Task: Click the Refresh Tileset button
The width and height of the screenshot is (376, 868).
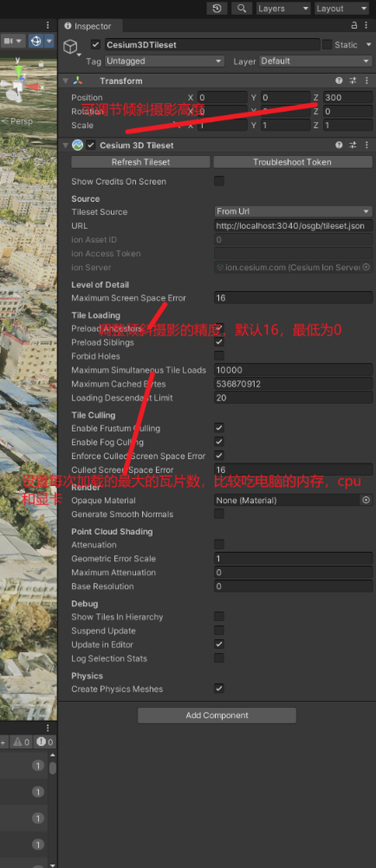Action: pyautogui.click(x=140, y=162)
